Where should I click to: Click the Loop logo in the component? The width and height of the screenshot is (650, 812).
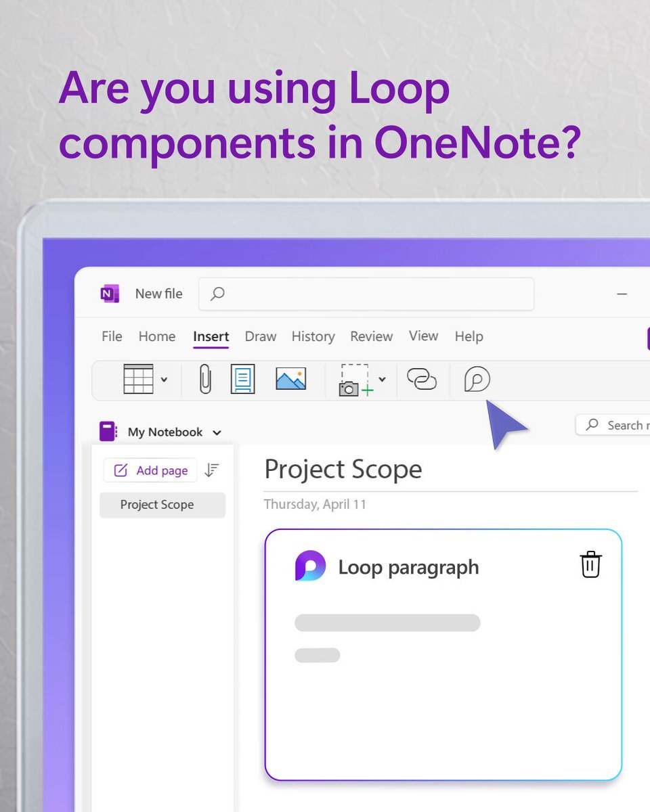(310, 566)
